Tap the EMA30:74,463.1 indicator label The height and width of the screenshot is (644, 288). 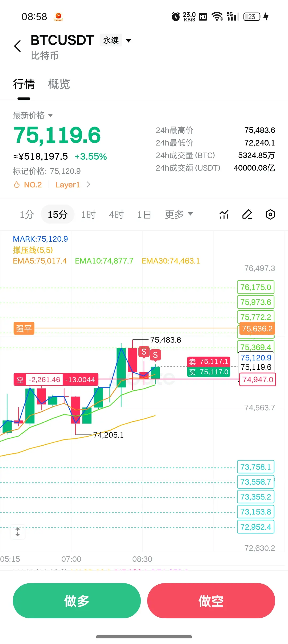coord(171,261)
